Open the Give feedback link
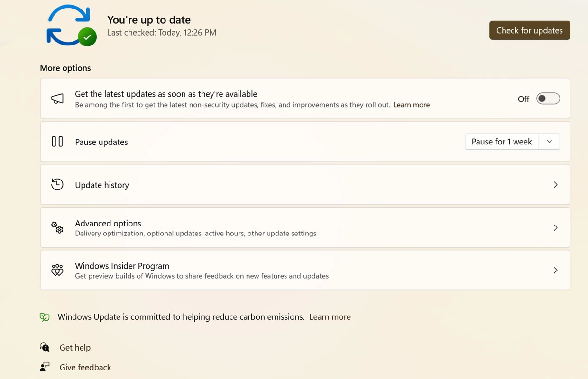Image resolution: width=588 pixels, height=379 pixels. coord(85,367)
